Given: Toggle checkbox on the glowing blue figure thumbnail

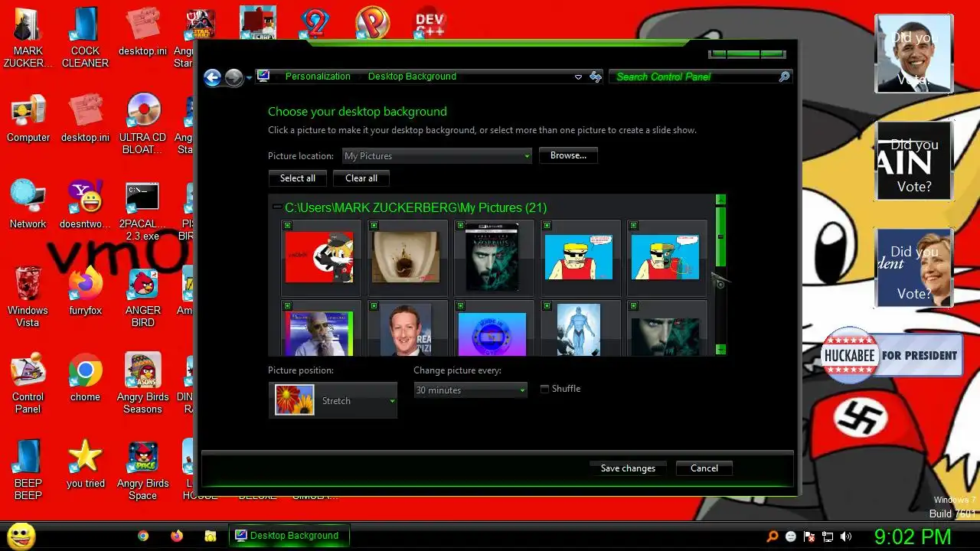Looking at the screenshot, I should click(547, 305).
